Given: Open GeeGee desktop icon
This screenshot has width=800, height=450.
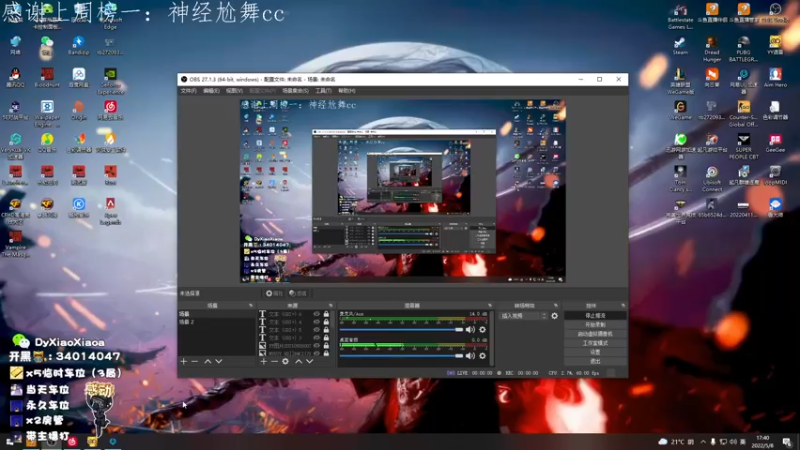Looking at the screenshot, I should click(x=775, y=143).
